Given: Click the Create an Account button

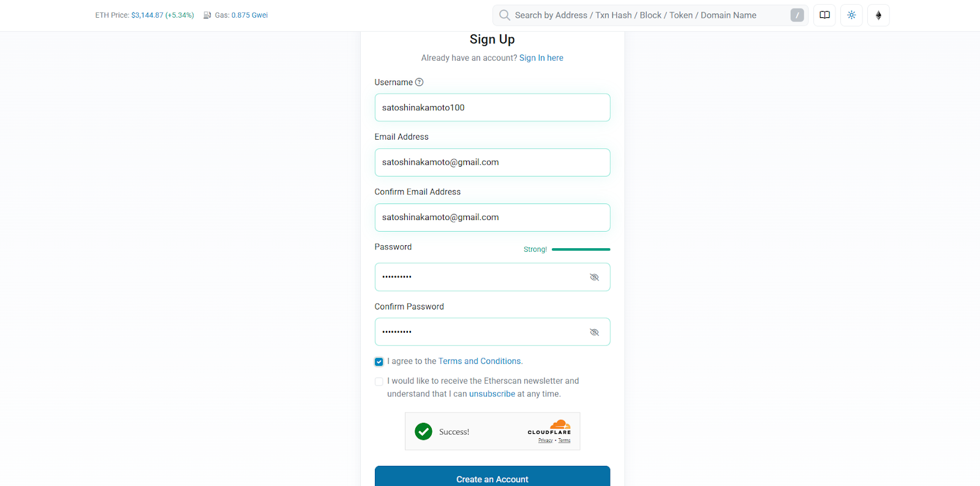Looking at the screenshot, I should click(492, 477).
